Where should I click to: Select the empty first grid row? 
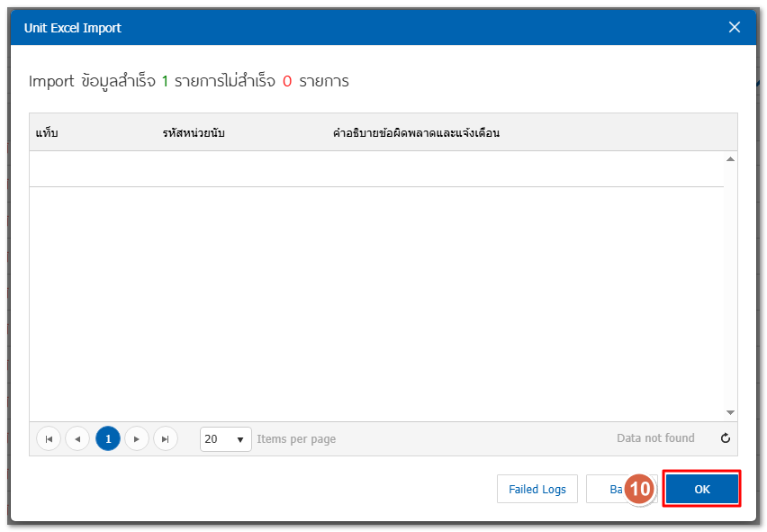(x=376, y=169)
